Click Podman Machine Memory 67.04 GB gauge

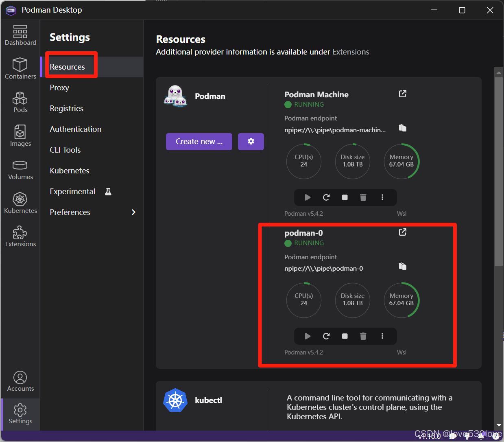tap(401, 161)
